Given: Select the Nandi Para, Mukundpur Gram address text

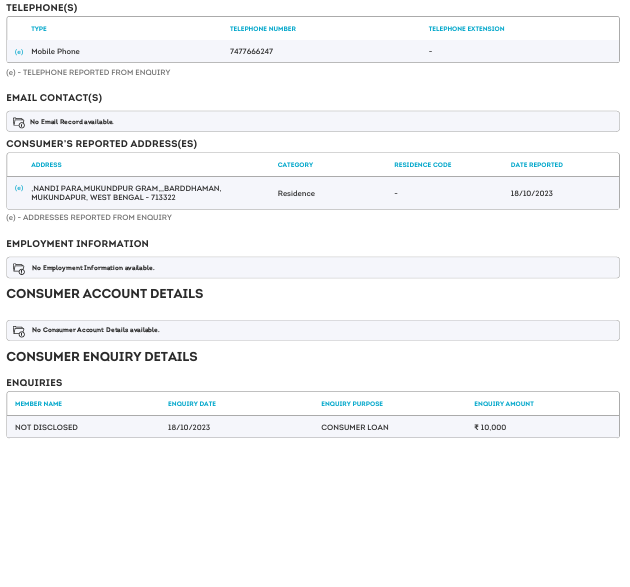Looking at the screenshot, I should click(126, 193).
